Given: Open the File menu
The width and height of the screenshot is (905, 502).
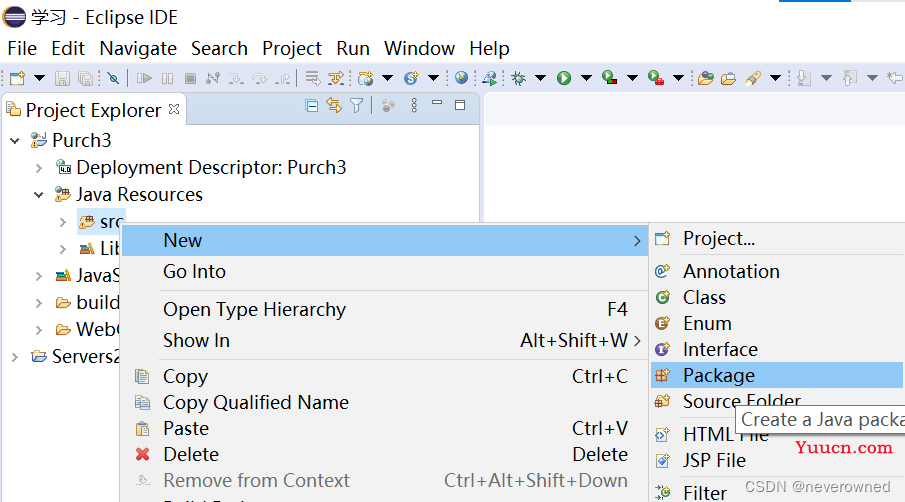Looking at the screenshot, I should [22, 48].
